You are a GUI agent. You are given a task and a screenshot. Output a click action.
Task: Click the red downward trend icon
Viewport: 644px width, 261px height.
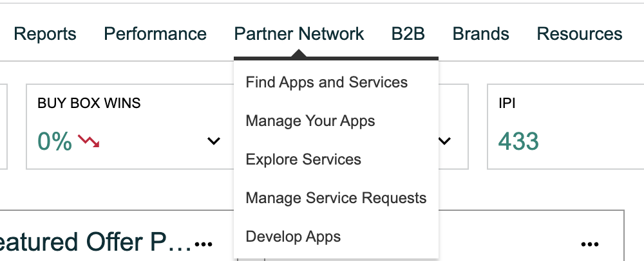point(89,141)
